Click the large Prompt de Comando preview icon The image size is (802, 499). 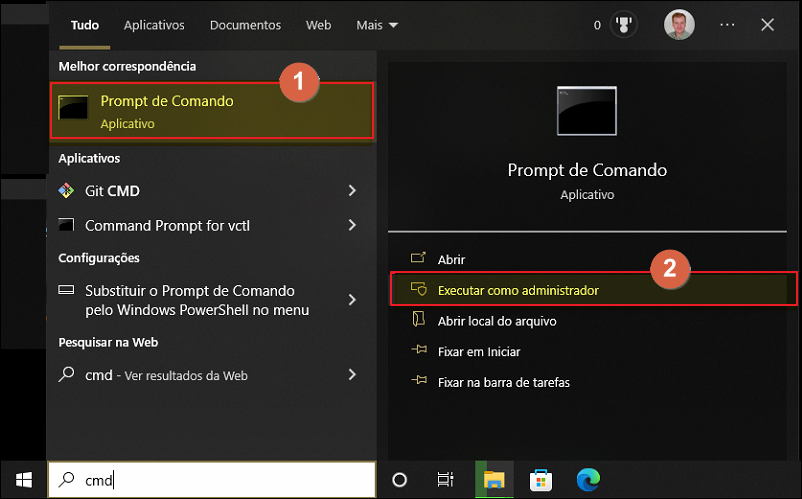click(x=587, y=110)
